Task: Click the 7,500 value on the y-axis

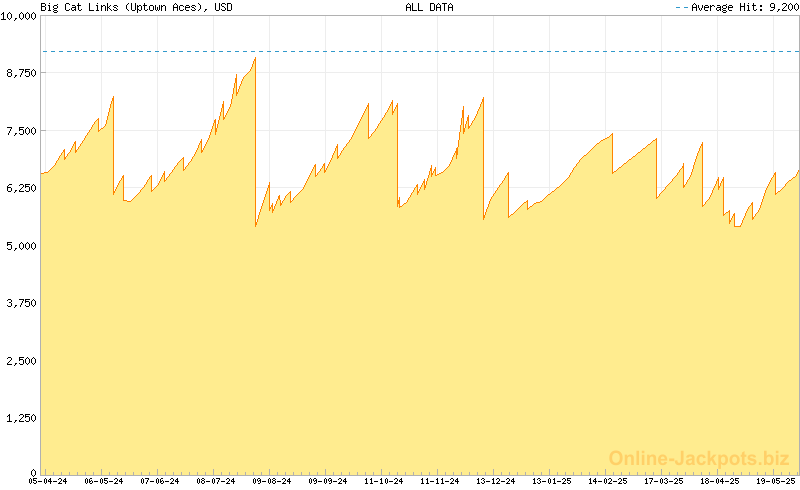Action: [x=21, y=131]
